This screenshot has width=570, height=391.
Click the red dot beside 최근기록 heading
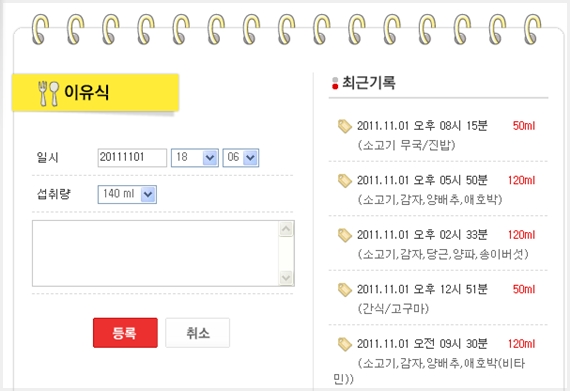click(335, 86)
